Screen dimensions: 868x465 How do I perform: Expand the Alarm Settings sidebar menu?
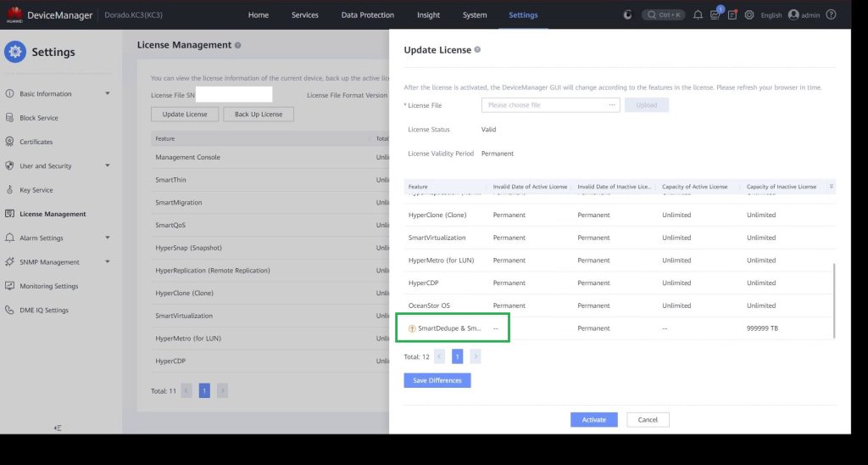click(108, 238)
